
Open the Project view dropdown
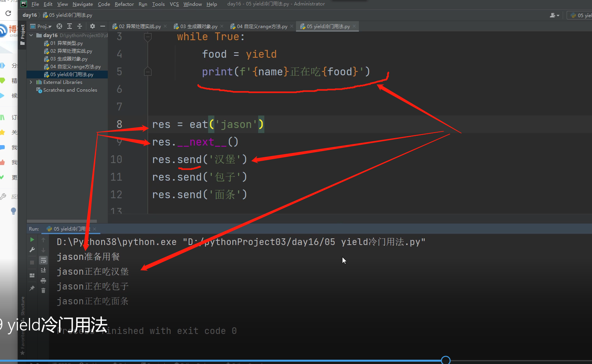pos(41,26)
